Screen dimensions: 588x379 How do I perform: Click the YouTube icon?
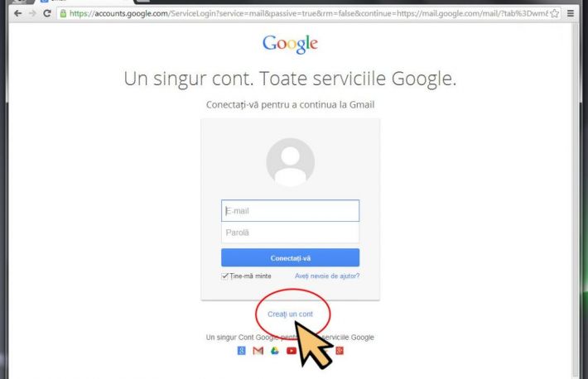pos(292,351)
